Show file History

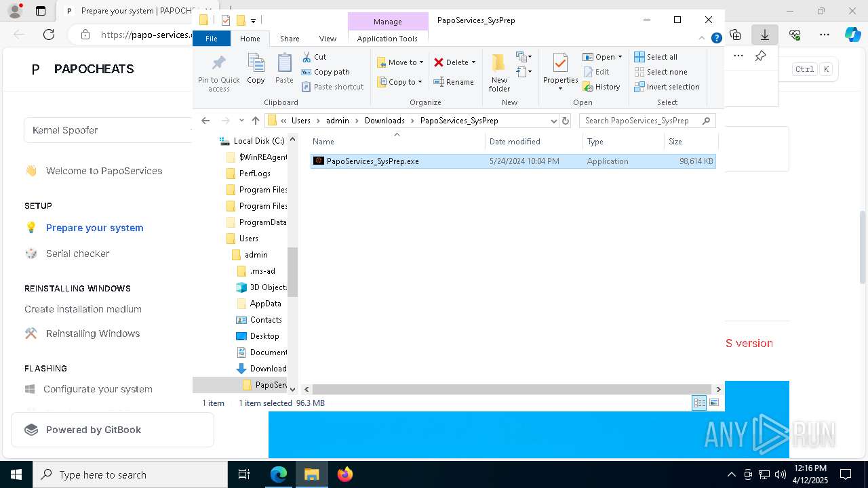(x=601, y=87)
